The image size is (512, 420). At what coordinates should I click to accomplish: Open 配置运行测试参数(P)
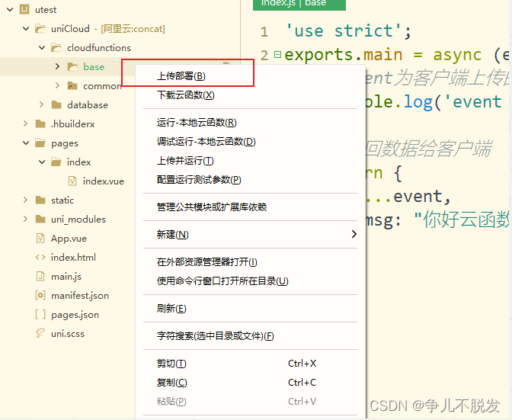(x=250, y=180)
